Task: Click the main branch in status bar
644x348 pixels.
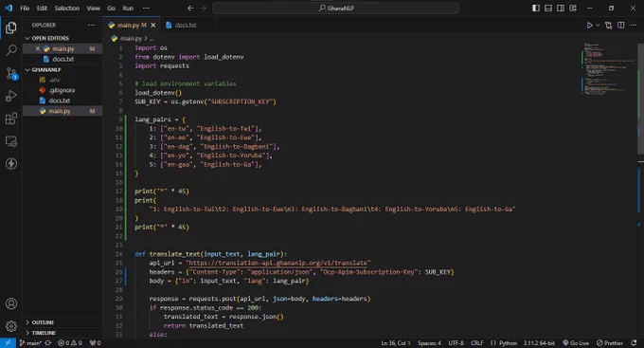Action: (30, 342)
